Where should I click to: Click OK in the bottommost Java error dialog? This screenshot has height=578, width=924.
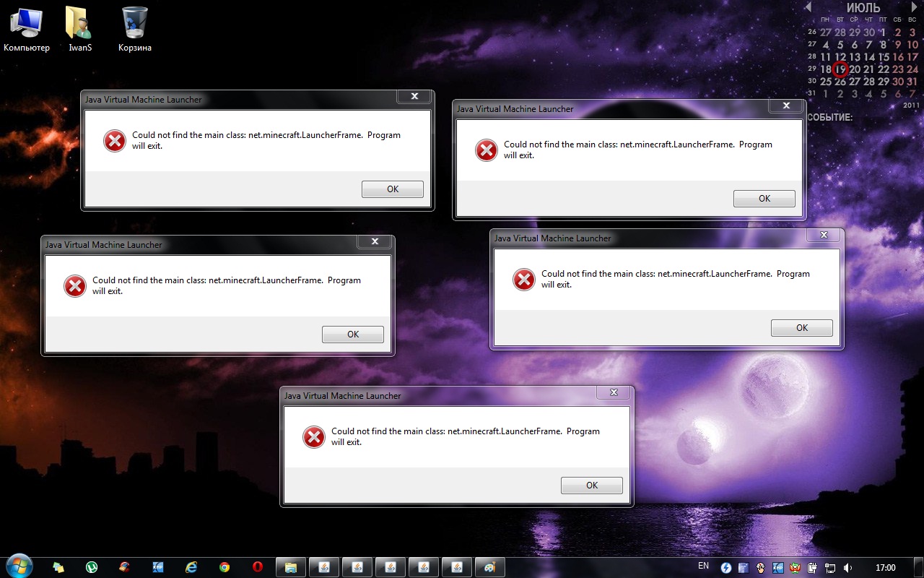pyautogui.click(x=592, y=486)
